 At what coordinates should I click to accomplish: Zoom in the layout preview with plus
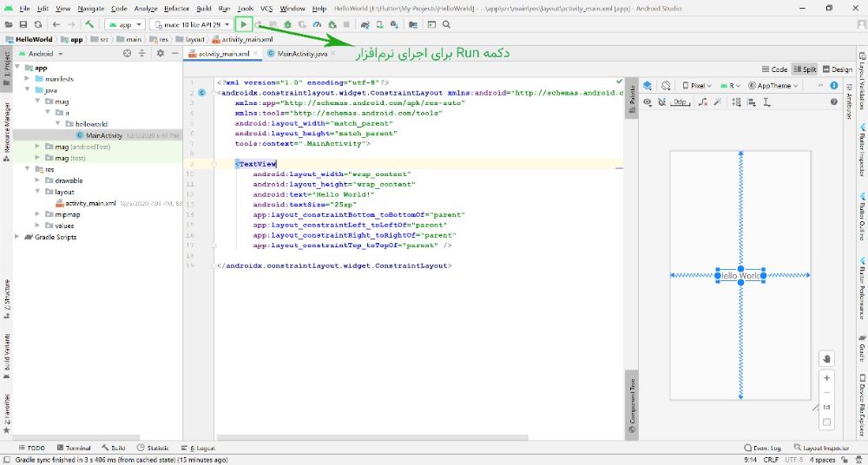(826, 378)
